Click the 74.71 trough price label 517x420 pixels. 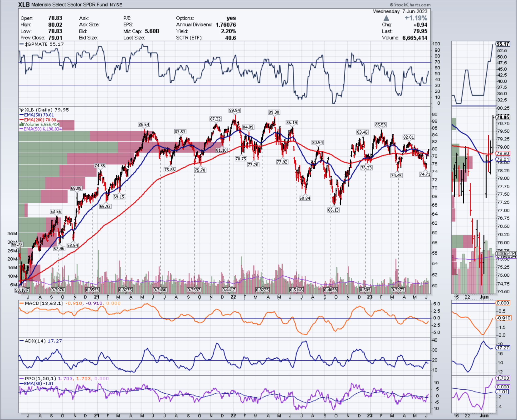425,174
